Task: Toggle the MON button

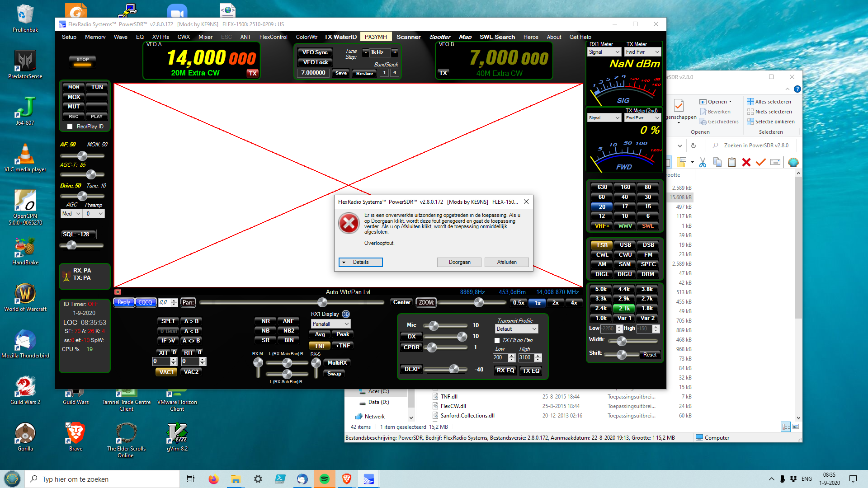Action: [x=74, y=87]
